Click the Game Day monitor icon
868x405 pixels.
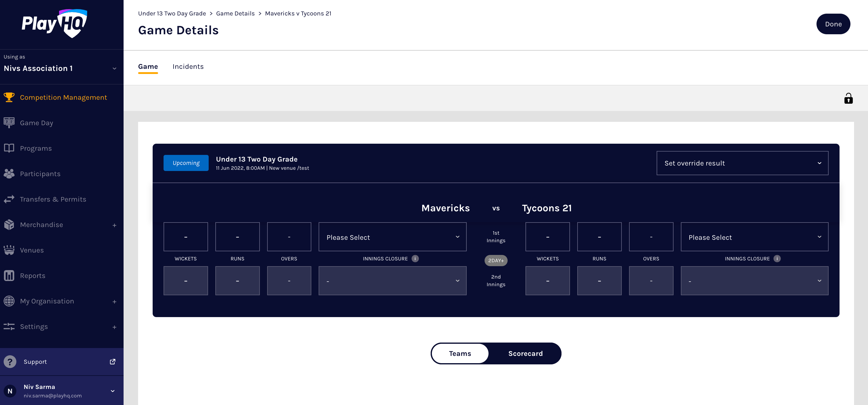[x=9, y=122]
